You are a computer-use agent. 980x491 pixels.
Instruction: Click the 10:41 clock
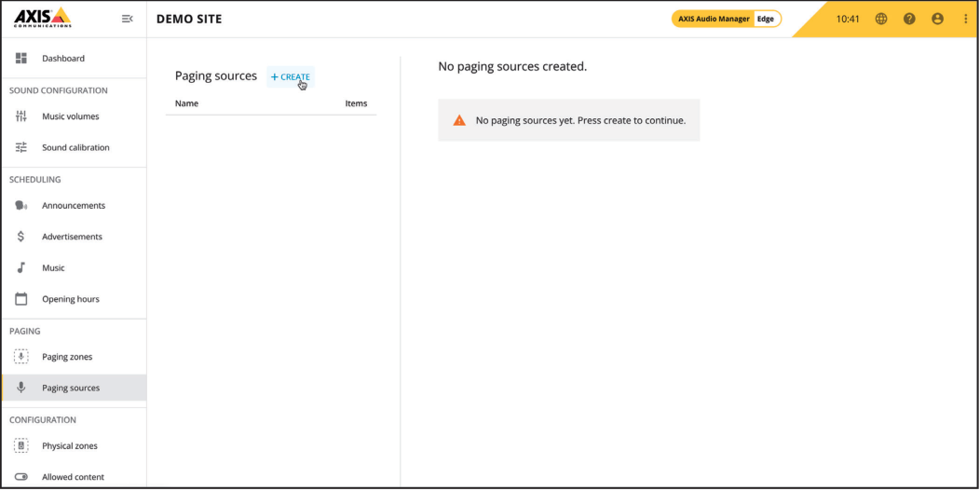848,19
